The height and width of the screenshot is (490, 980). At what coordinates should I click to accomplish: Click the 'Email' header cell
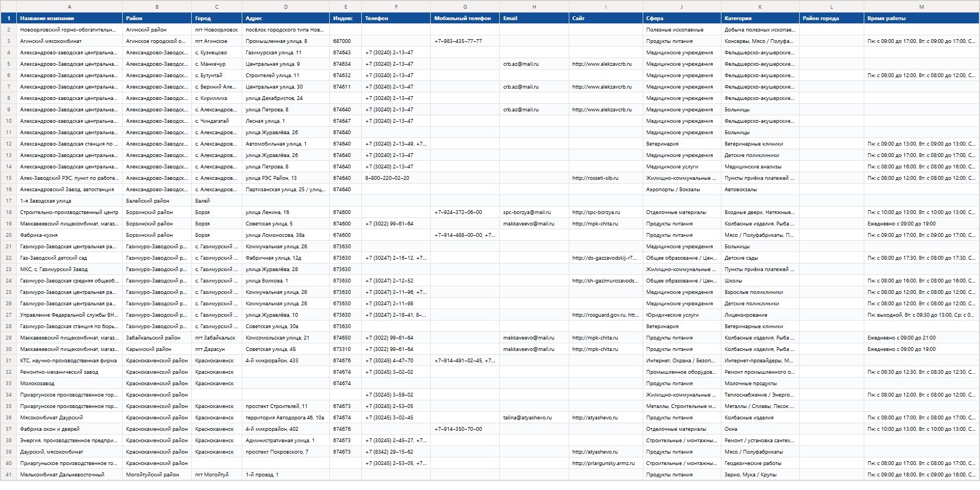(535, 18)
